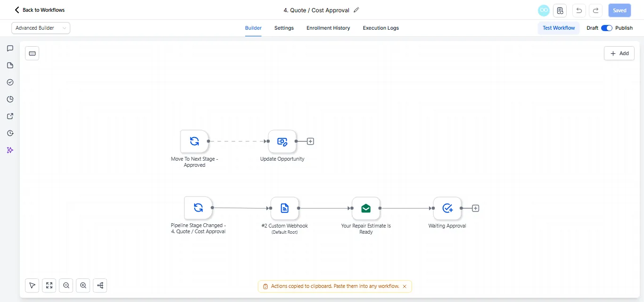
Task: Select the Waiting Approval node
Action: point(447,208)
